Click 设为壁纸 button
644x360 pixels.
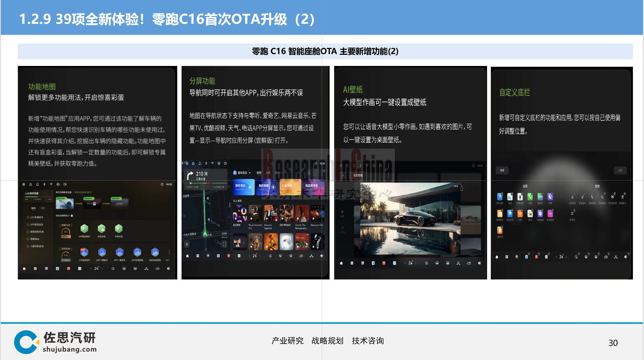coord(358,175)
